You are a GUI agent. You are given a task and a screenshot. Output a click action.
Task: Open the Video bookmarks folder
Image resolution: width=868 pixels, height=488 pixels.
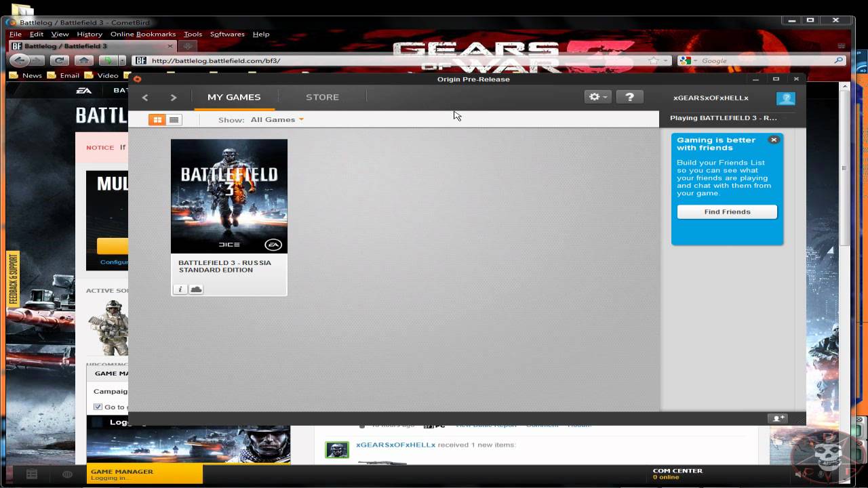[101, 75]
